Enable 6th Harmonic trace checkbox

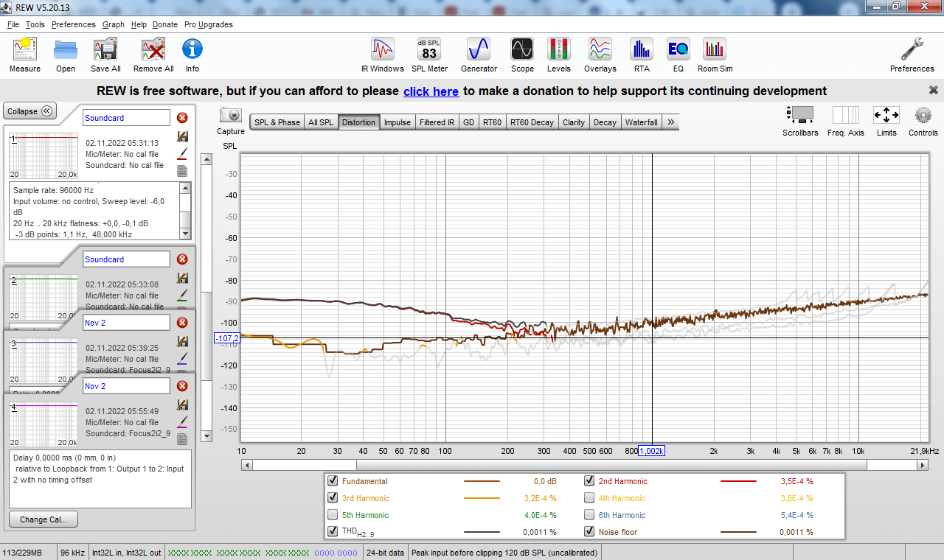click(589, 515)
